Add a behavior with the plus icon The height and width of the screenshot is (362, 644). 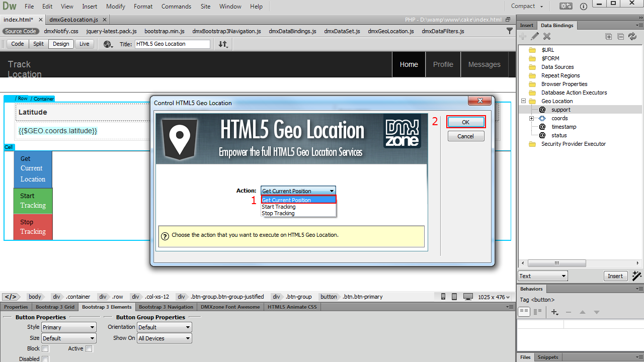(555, 312)
